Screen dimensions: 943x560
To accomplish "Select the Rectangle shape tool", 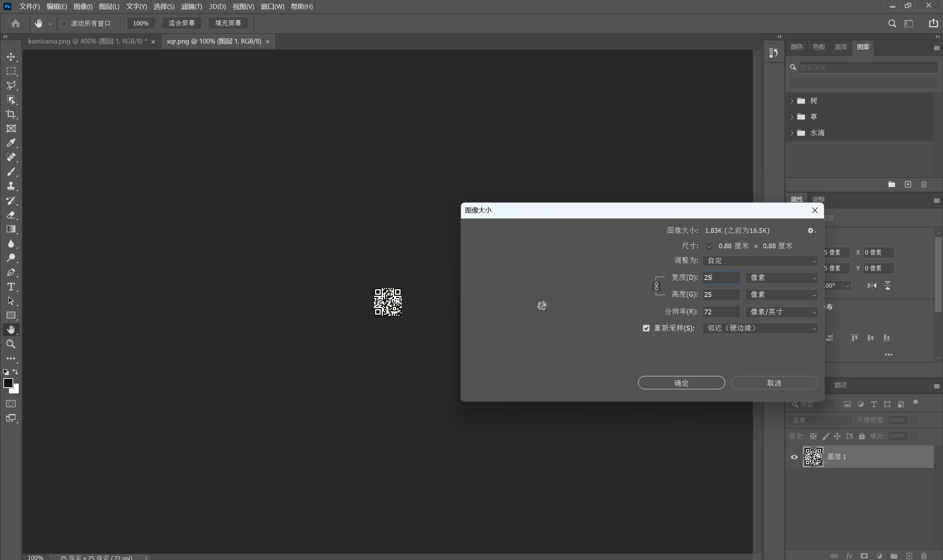I will tap(11, 315).
